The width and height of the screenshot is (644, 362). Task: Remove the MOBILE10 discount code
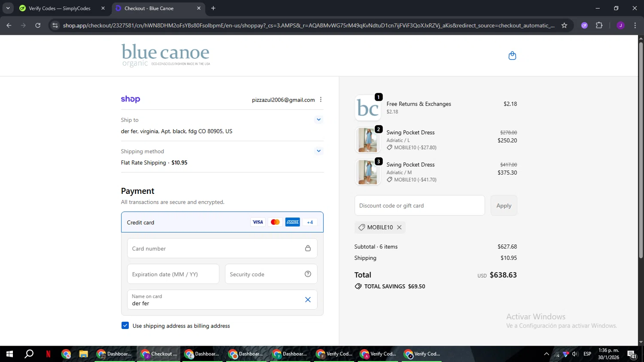pyautogui.click(x=399, y=227)
